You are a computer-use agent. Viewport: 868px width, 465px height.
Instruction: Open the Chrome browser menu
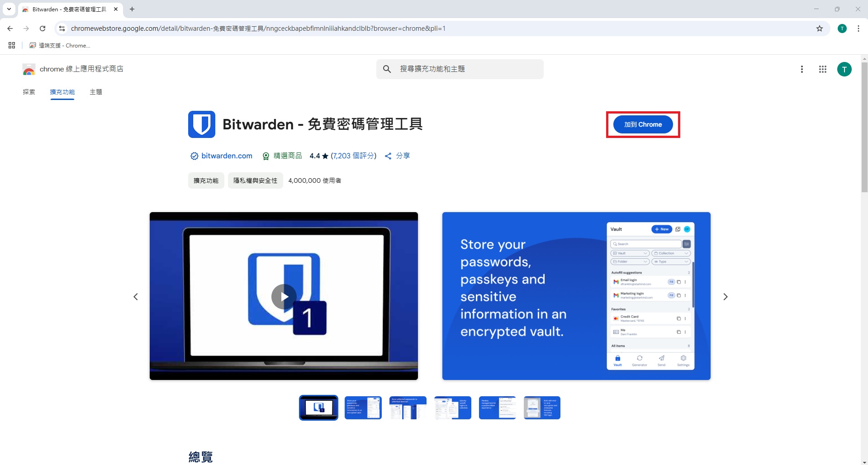(x=858, y=28)
